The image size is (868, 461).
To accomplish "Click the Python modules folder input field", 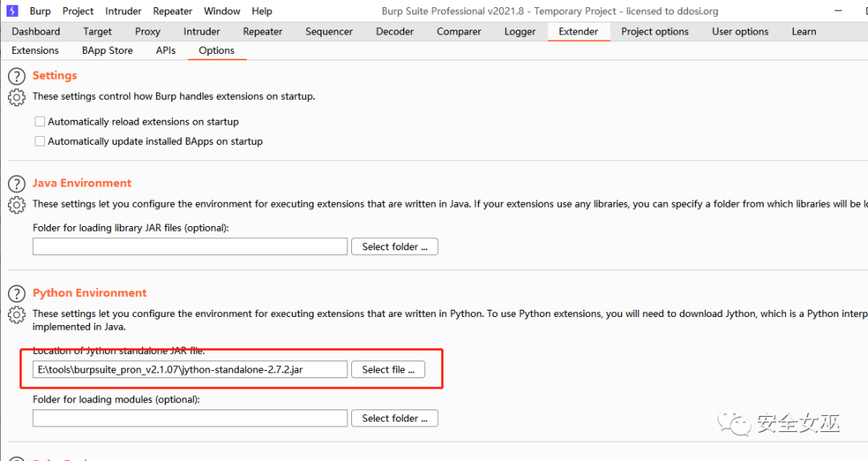I will coord(190,418).
